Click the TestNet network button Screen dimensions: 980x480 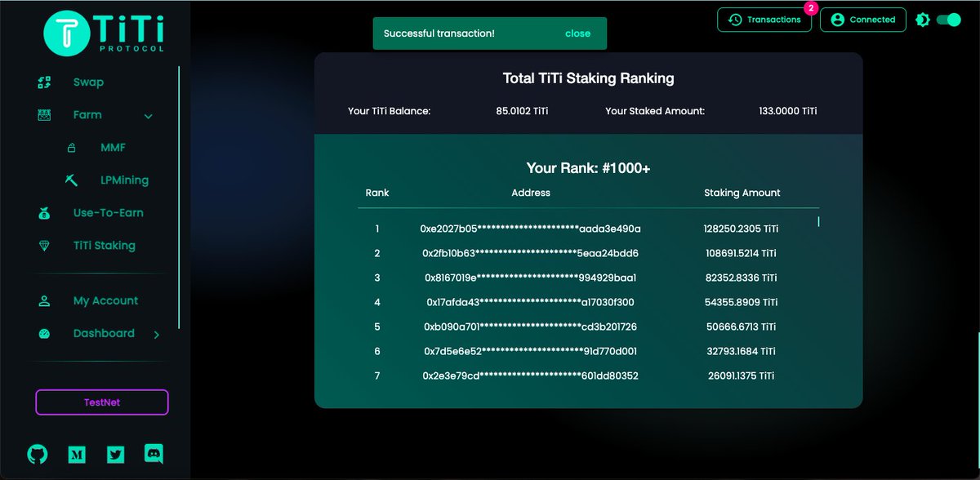(102, 402)
